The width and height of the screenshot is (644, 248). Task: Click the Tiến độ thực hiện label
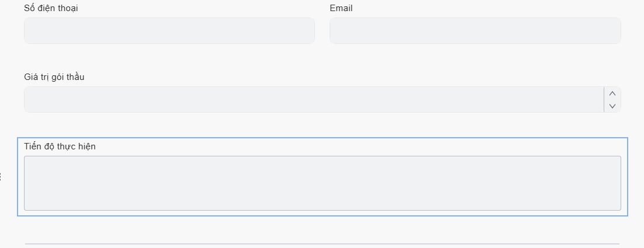point(60,146)
